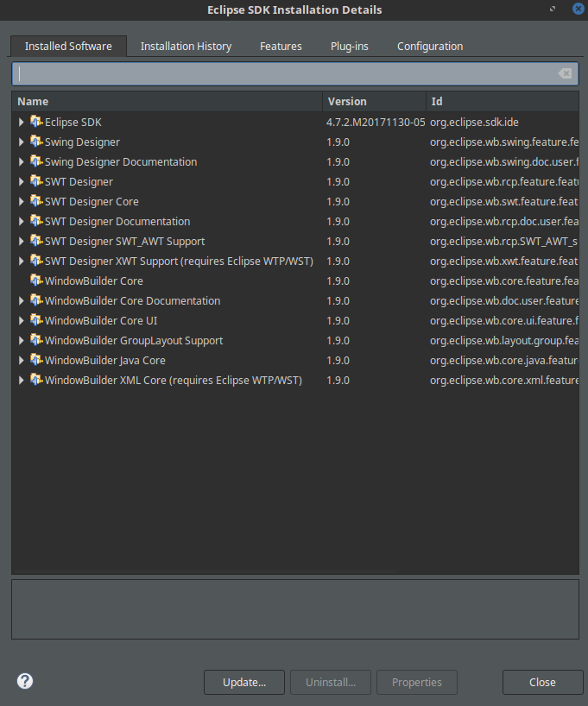Sort by the Name column header
The height and width of the screenshot is (706, 588).
coord(168,101)
